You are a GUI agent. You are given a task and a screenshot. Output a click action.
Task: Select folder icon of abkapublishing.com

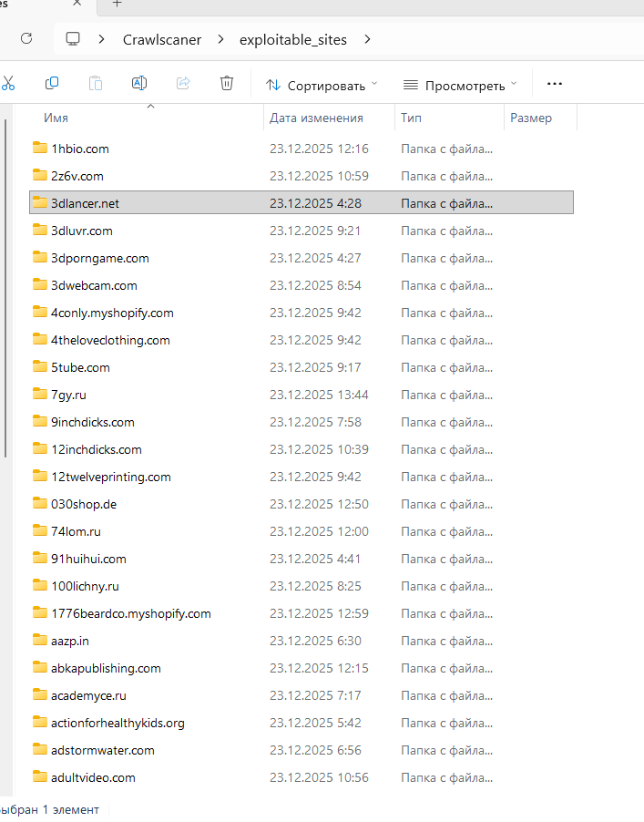click(40, 667)
